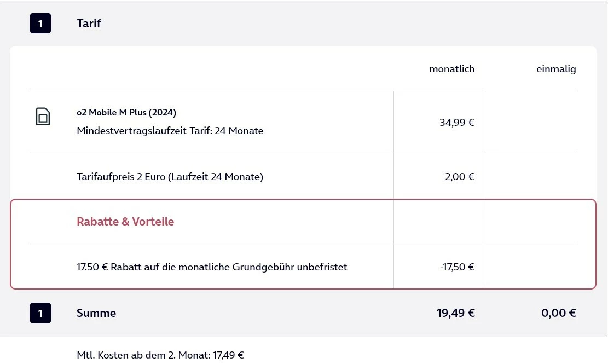The image size is (608, 364).
Task: Click the Summe label
Action: (x=96, y=313)
